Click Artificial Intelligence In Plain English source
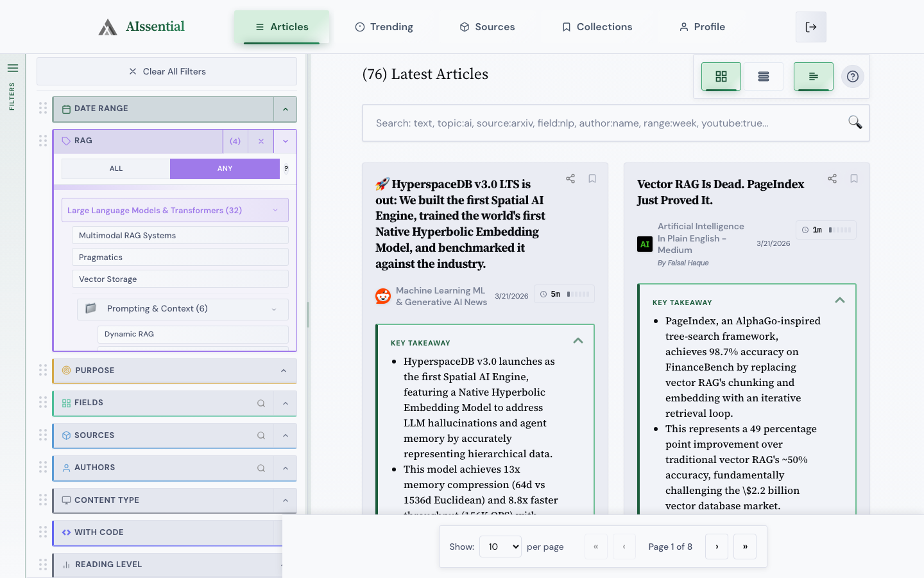The image size is (924, 578). click(701, 238)
